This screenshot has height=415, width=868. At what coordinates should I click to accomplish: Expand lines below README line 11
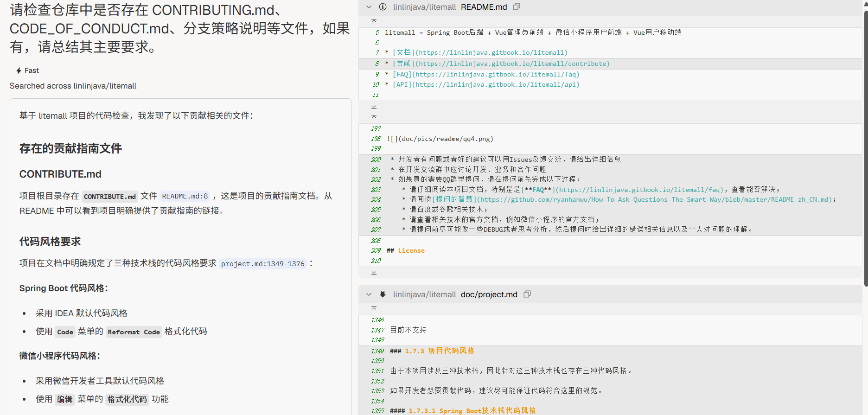click(374, 106)
